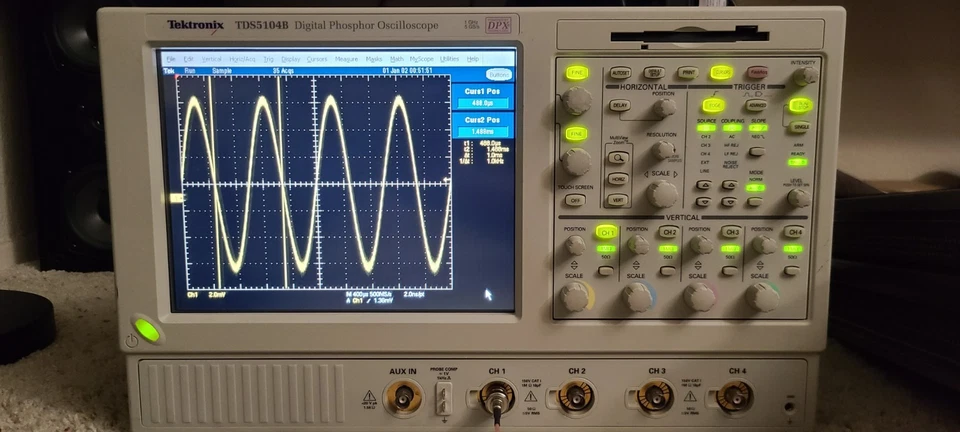Viewport: 960px width, 432px height.
Task: Adjust the yellow-ringed CH 1 SCALE knob
Action: click(576, 297)
